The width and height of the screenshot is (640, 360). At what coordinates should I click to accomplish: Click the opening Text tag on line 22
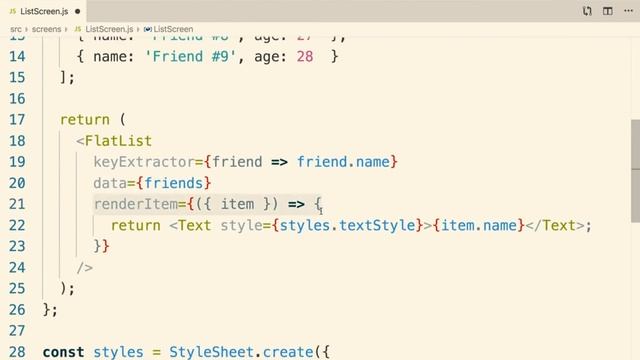point(190,225)
